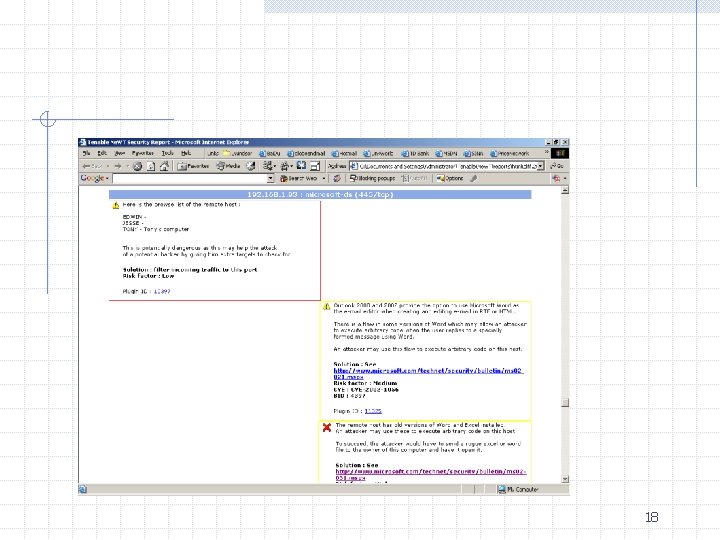Open Plugin ID link 11325

click(x=373, y=411)
